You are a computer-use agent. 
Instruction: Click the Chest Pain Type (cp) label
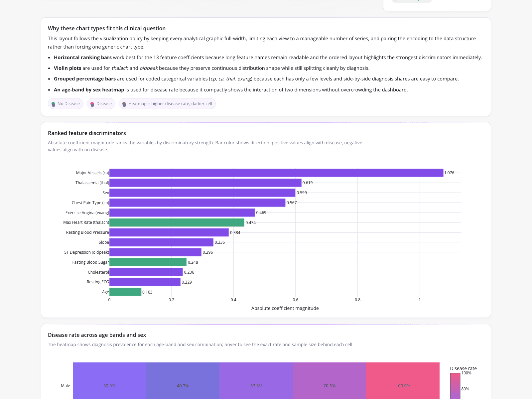coord(90,203)
